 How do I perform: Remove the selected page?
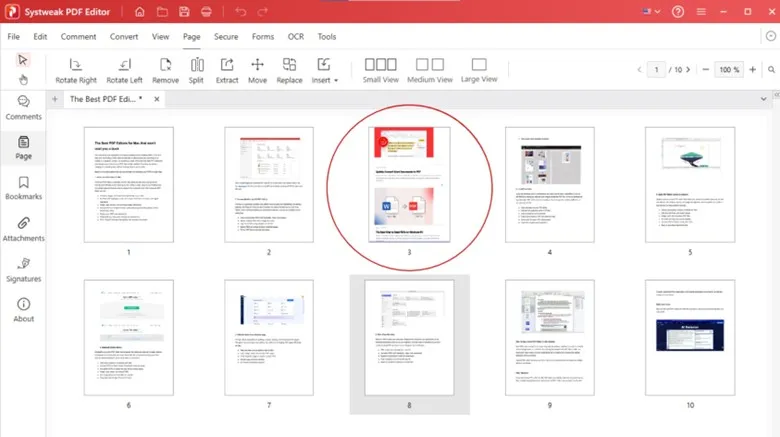point(165,70)
